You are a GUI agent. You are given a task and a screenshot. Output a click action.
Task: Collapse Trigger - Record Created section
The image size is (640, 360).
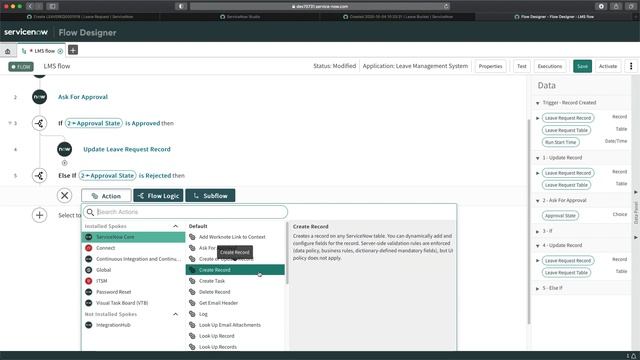click(538, 103)
